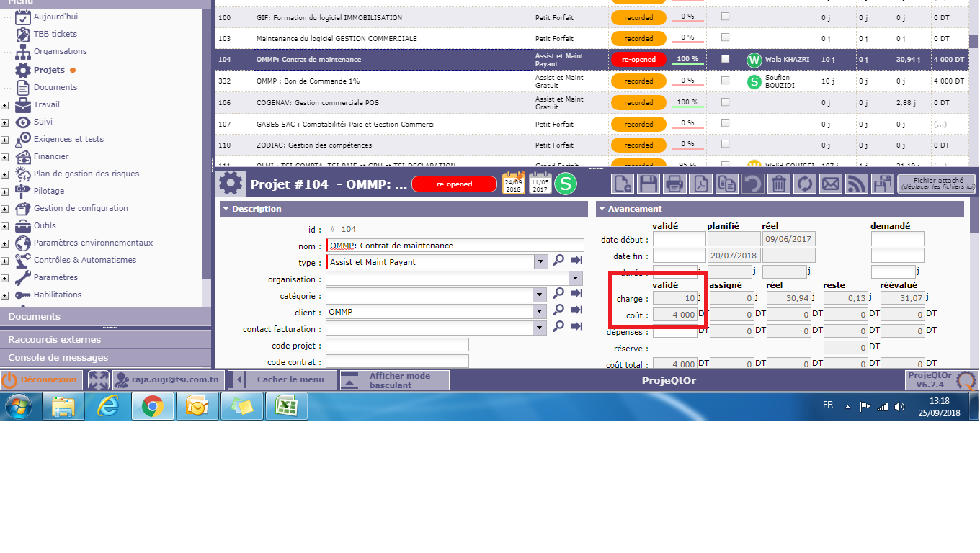
Task: Refresh the project detail view
Action: click(x=804, y=184)
